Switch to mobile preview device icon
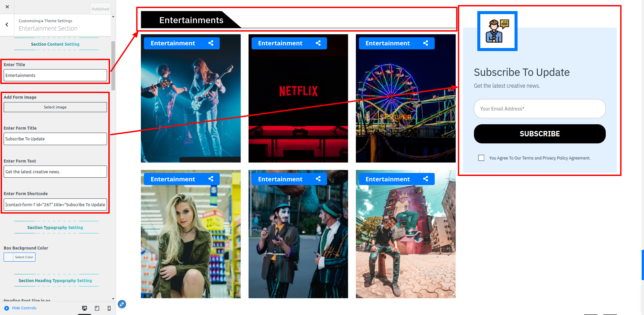The height and width of the screenshot is (315, 644). pyautogui.click(x=109, y=308)
